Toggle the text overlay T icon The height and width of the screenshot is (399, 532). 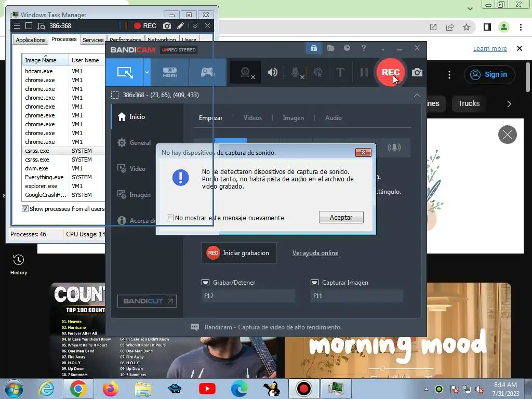[x=340, y=72]
